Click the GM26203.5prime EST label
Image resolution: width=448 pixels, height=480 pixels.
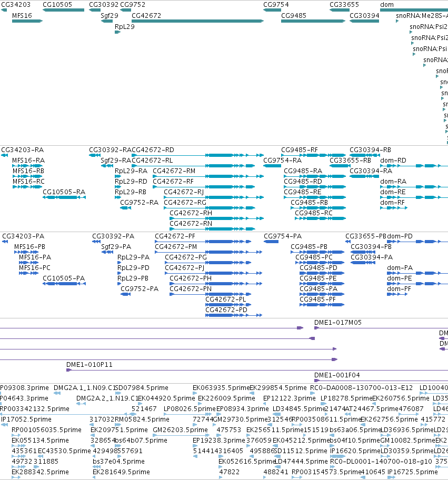click(181, 430)
